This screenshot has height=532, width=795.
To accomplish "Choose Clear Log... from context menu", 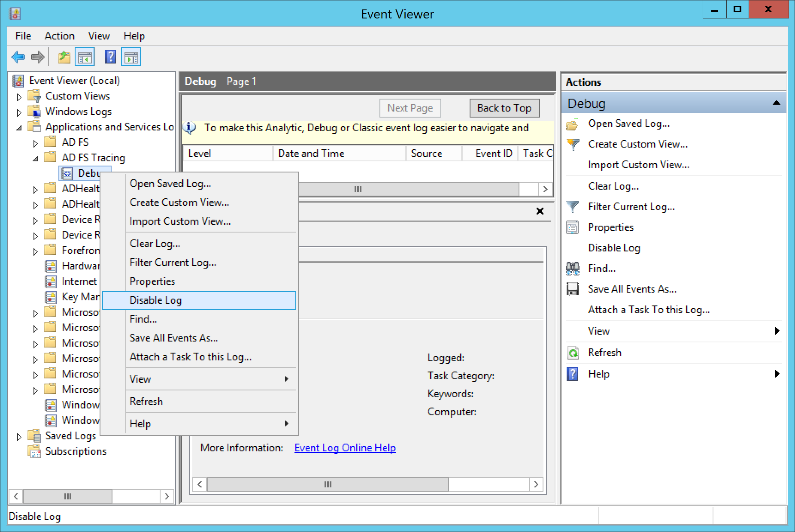I will (155, 244).
